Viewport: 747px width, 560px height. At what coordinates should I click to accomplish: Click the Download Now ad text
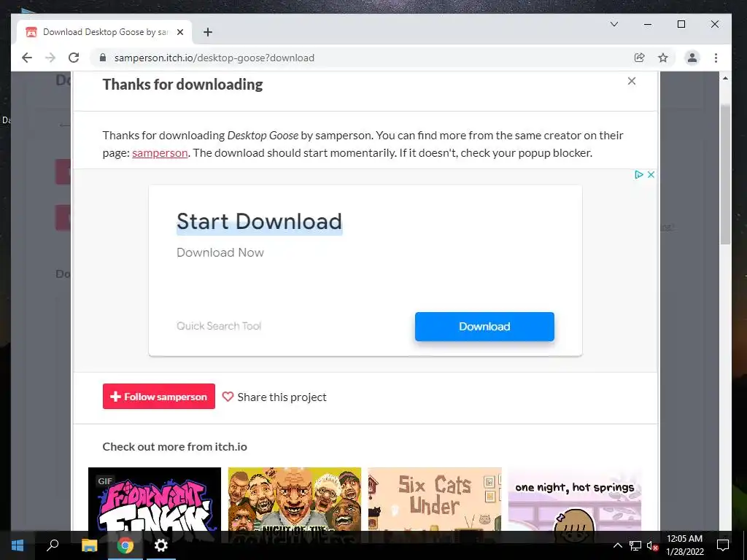click(x=220, y=252)
